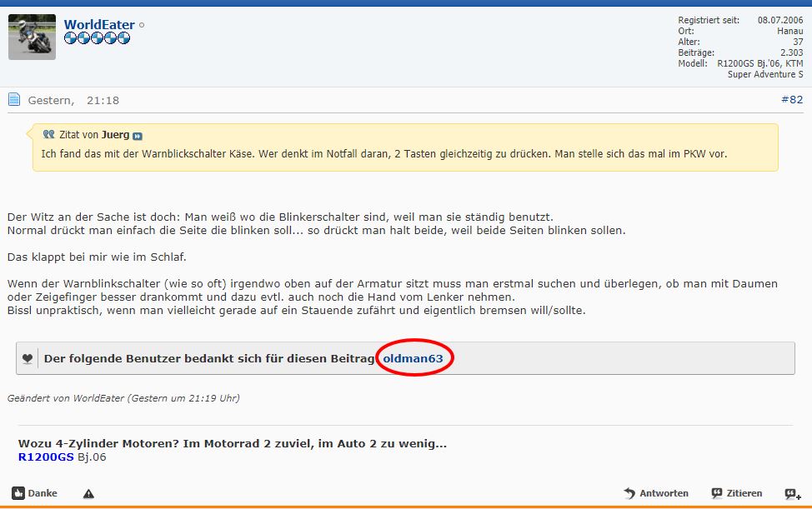This screenshot has height=509, width=812.
Task: Click Zitieren to quote this post
Action: tap(744, 493)
